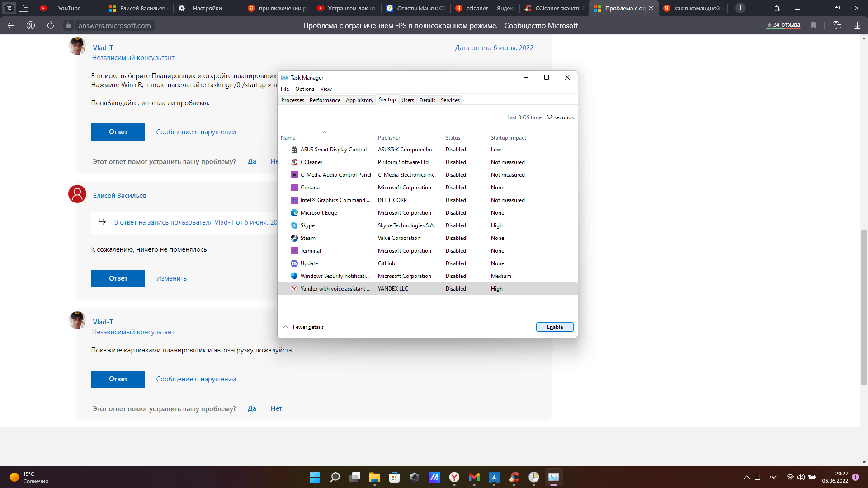This screenshot has height=488, width=868.
Task: Go back with the browser back arrow
Action: (11, 25)
